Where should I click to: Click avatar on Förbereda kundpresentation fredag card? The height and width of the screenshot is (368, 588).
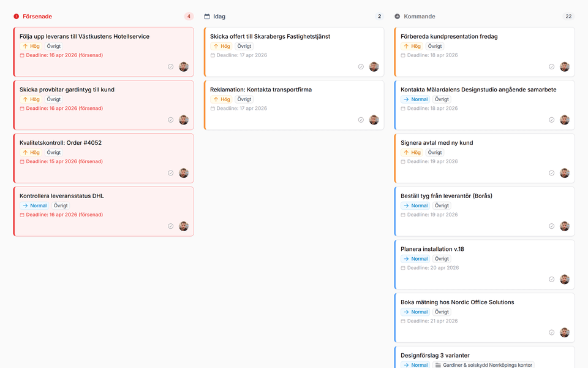click(x=564, y=67)
